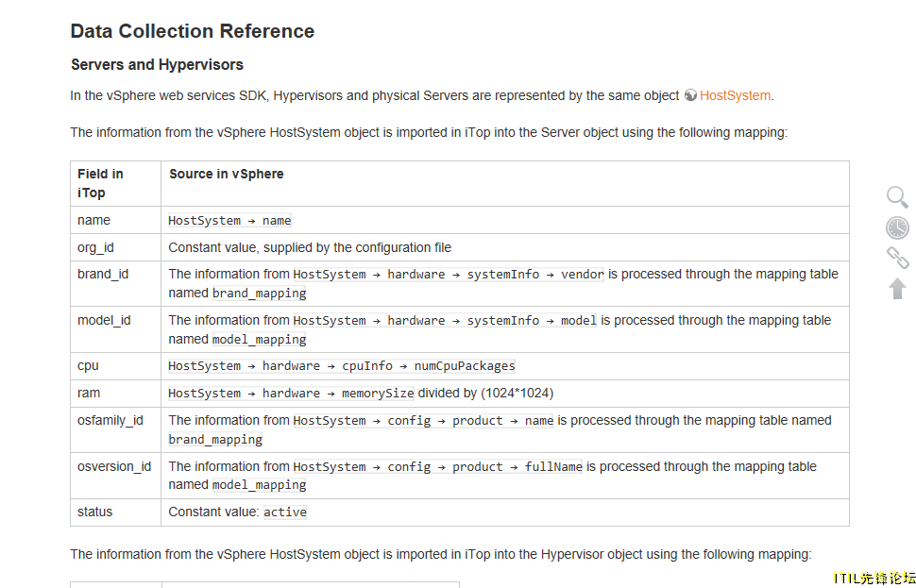Viewport: 916px width, 588px height.
Task: Click the backlinks chain icon
Action: (897, 258)
